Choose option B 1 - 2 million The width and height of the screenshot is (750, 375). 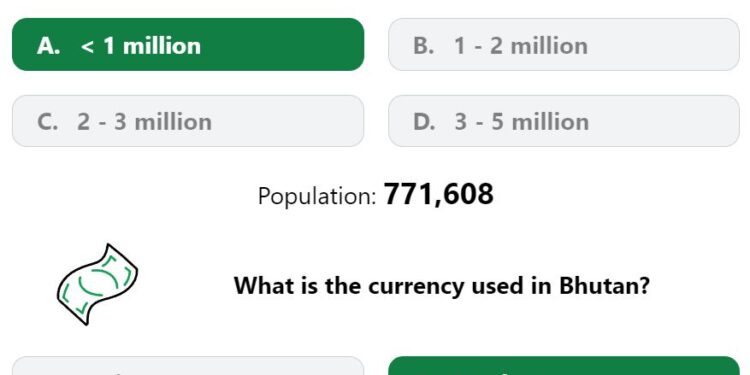[564, 44]
